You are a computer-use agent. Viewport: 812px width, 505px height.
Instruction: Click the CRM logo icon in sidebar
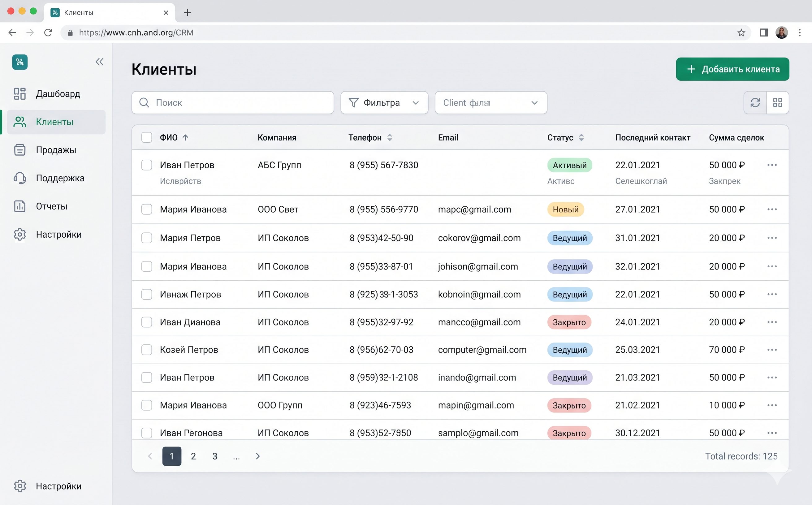[20, 62]
